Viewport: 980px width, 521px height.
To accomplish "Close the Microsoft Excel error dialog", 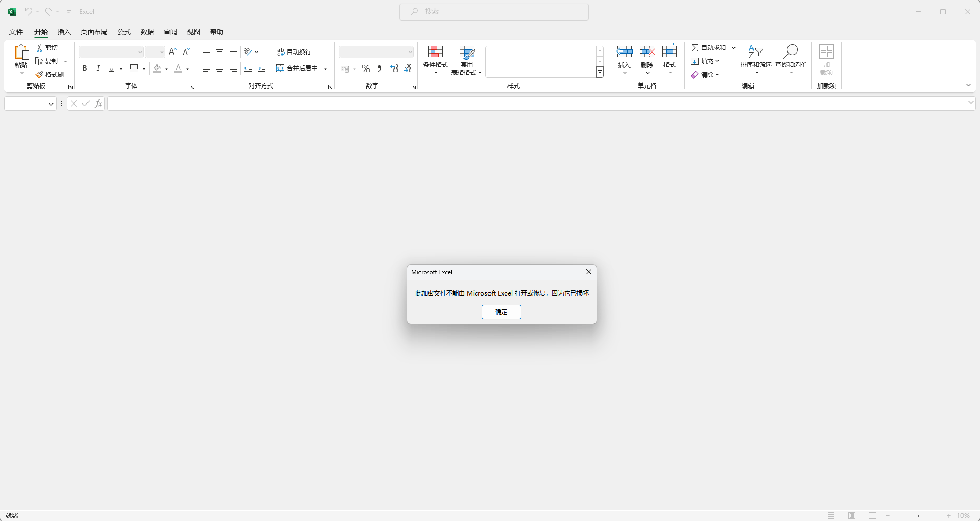I will [589, 272].
